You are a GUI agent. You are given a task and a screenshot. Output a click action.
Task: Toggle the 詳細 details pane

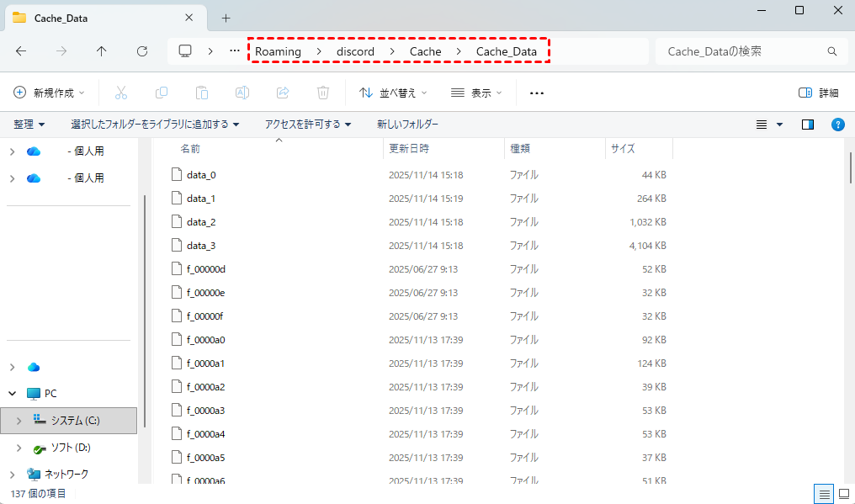[818, 93]
